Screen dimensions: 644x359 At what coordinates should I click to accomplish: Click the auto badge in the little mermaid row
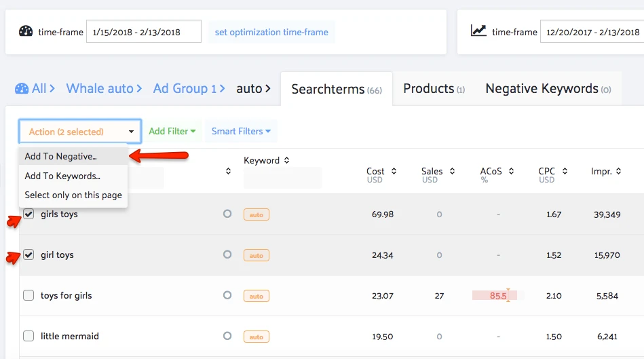(x=257, y=337)
